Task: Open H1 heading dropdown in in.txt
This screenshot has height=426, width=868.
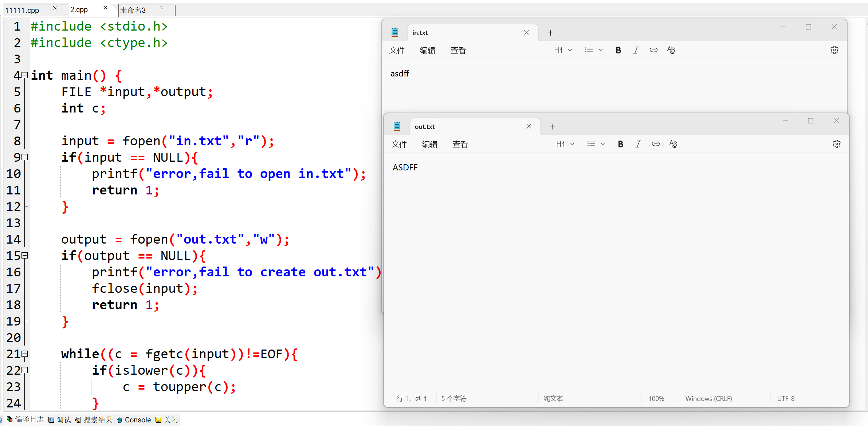Action: pos(563,50)
